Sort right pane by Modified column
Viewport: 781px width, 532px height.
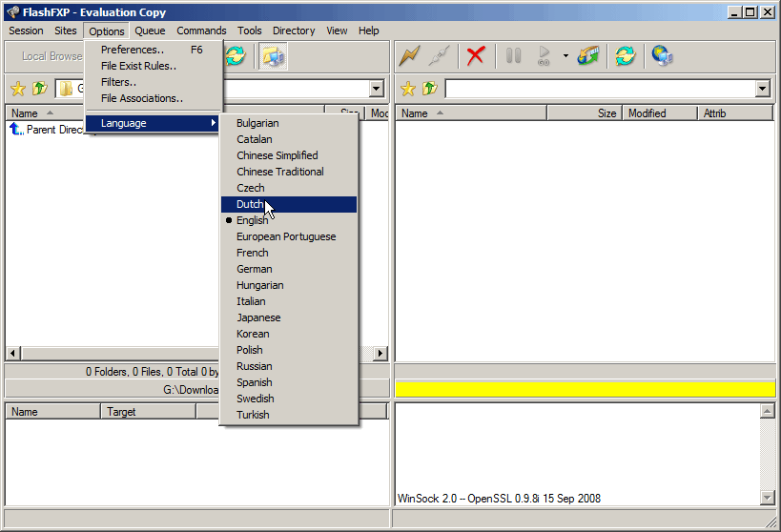click(x=660, y=113)
